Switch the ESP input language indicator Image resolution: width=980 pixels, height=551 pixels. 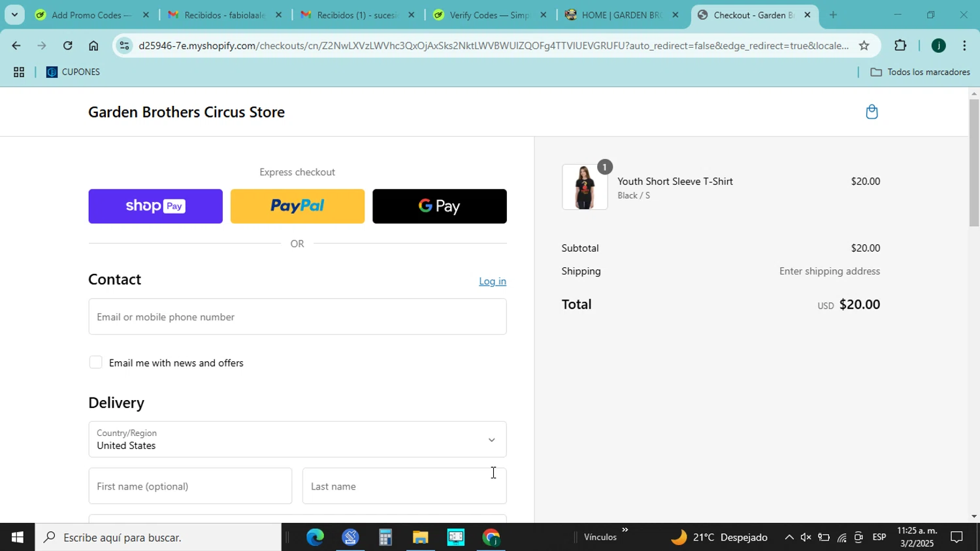pyautogui.click(x=879, y=537)
